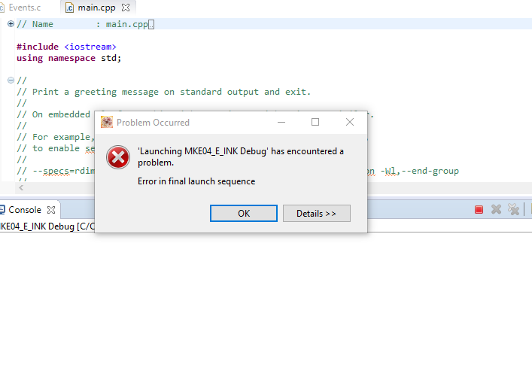Image resolution: width=532 pixels, height=392 pixels.
Task: Click the editor horizontal scrollbar left arrow
Action: 21,187
